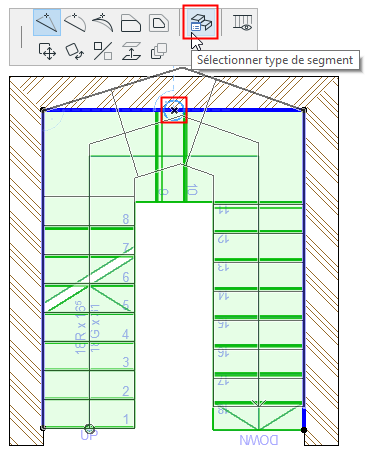This screenshot has width=368, height=456.
Task: Select the chamfer corner offset edge tool
Action: click(x=131, y=23)
